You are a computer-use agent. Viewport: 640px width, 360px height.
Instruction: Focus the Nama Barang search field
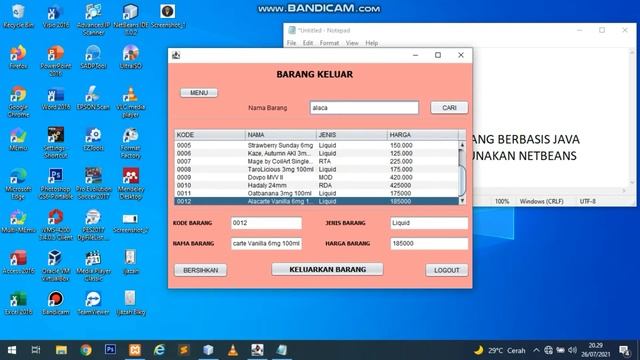364,108
